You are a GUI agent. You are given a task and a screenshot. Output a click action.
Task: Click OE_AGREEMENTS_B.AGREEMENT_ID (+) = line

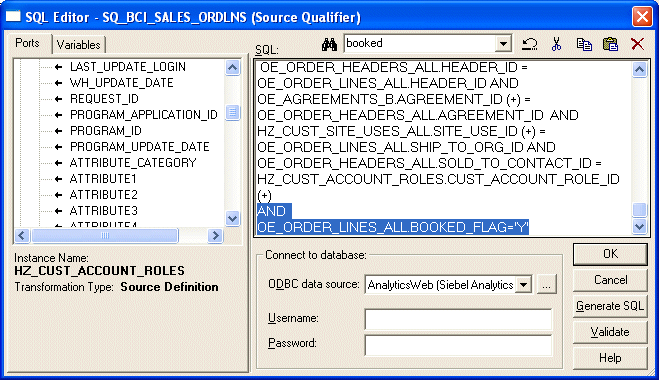click(x=394, y=99)
